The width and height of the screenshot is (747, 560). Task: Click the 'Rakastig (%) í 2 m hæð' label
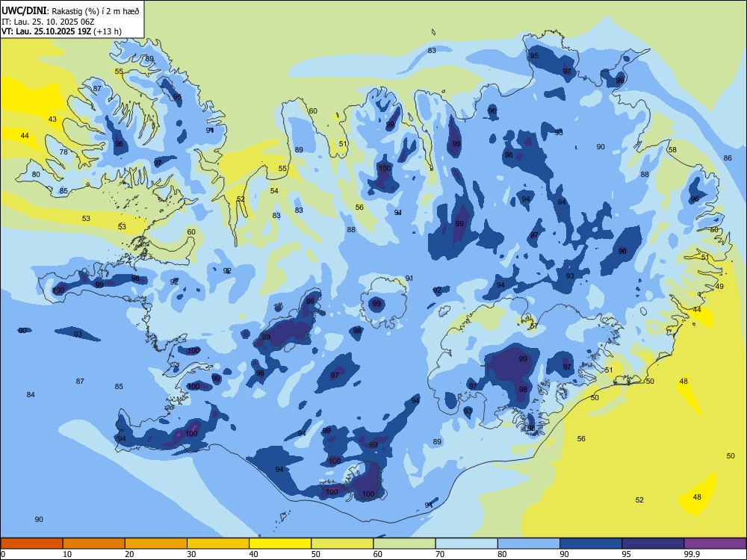tap(94, 11)
